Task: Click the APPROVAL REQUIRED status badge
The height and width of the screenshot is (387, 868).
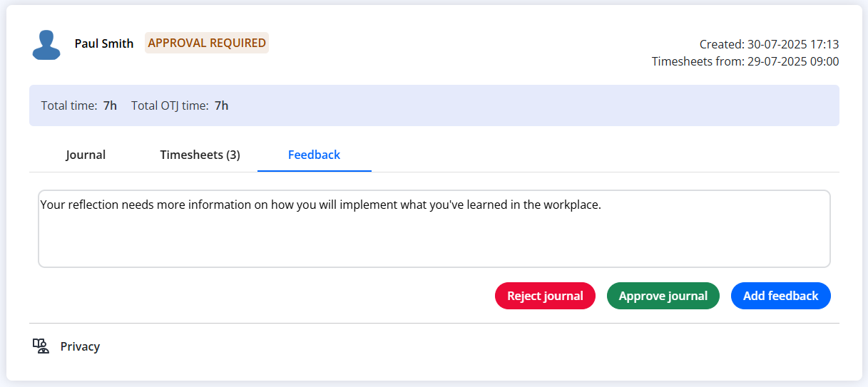Action: (x=207, y=43)
